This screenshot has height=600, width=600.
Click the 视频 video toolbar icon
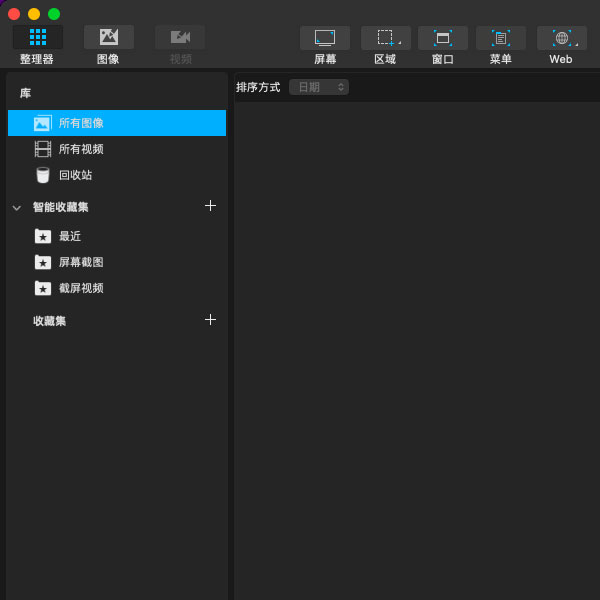tap(180, 37)
